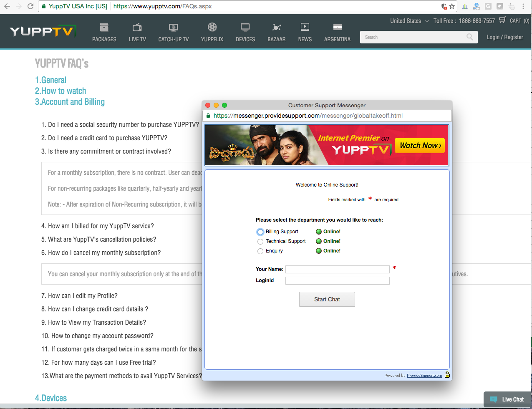Viewport: 532px width, 409px height.
Task: Open Catch-Up TV from the navigation bar
Action: pyautogui.click(x=174, y=33)
